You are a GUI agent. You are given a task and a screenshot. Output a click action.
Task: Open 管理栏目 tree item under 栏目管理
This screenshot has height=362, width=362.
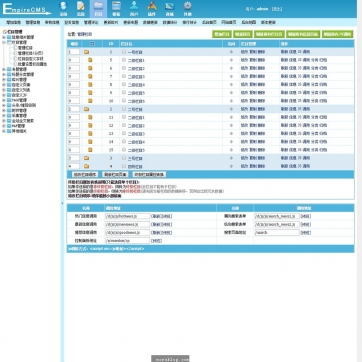[x=25, y=48]
